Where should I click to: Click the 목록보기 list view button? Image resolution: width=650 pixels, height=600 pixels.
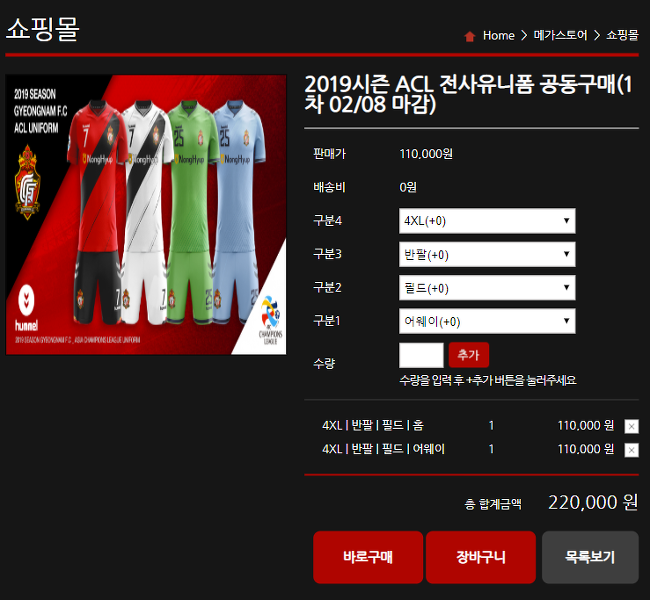pyautogui.click(x=590, y=557)
